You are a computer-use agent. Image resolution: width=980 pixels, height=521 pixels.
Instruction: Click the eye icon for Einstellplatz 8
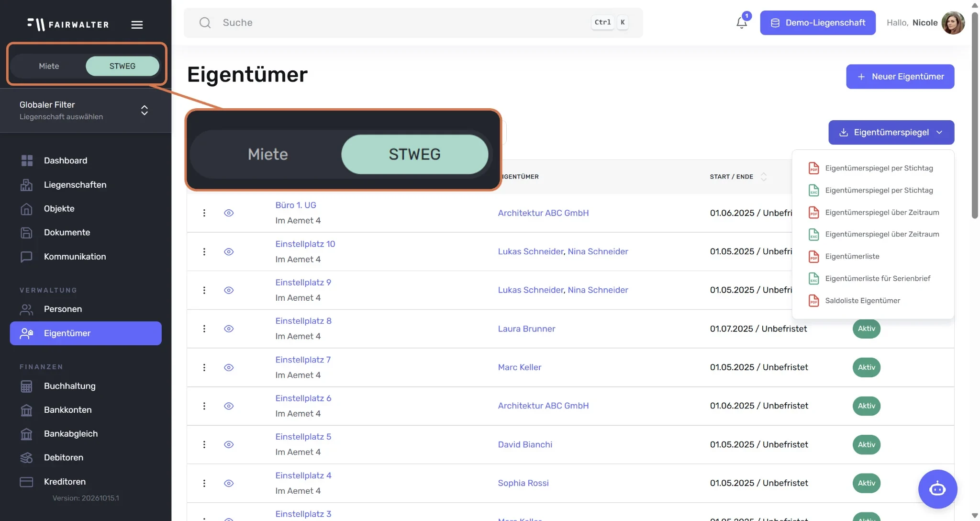[x=229, y=328]
